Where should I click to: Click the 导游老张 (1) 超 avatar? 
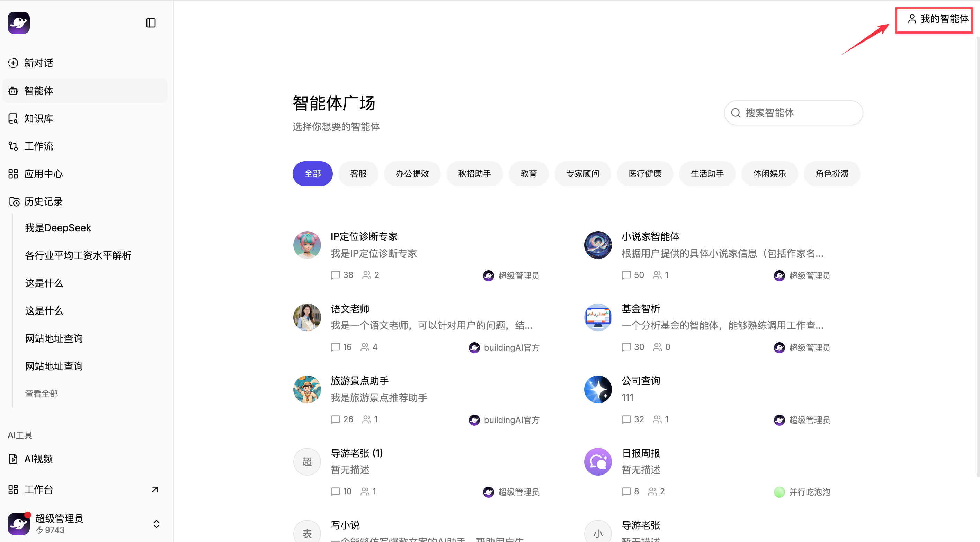(x=307, y=462)
